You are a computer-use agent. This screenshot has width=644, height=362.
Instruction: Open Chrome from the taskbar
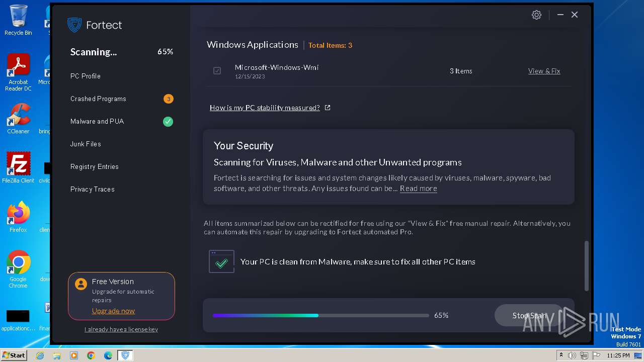pos(91,355)
